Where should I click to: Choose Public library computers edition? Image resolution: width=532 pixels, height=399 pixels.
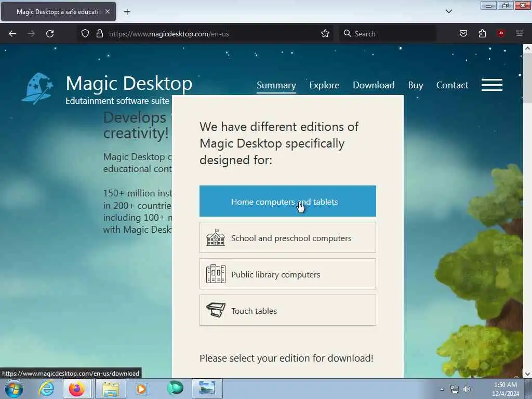(x=288, y=274)
